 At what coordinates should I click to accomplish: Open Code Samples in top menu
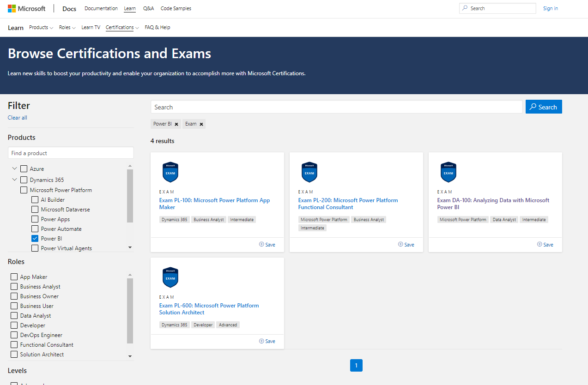[x=176, y=8]
